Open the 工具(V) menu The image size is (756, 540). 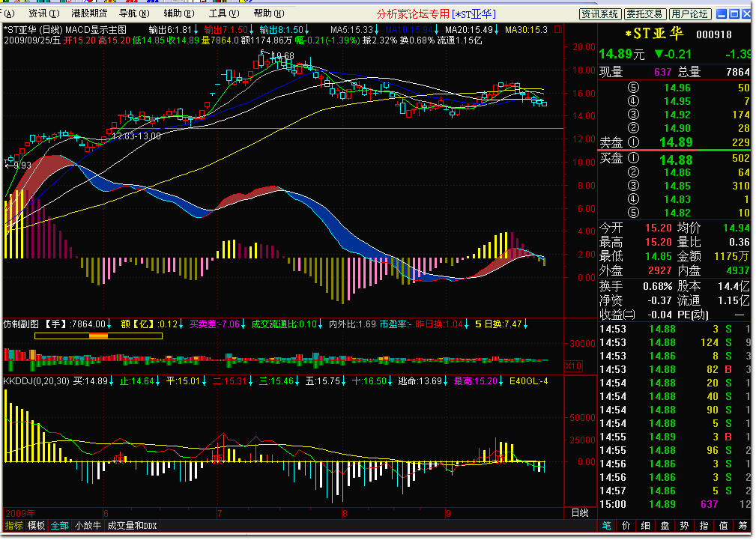[224, 13]
